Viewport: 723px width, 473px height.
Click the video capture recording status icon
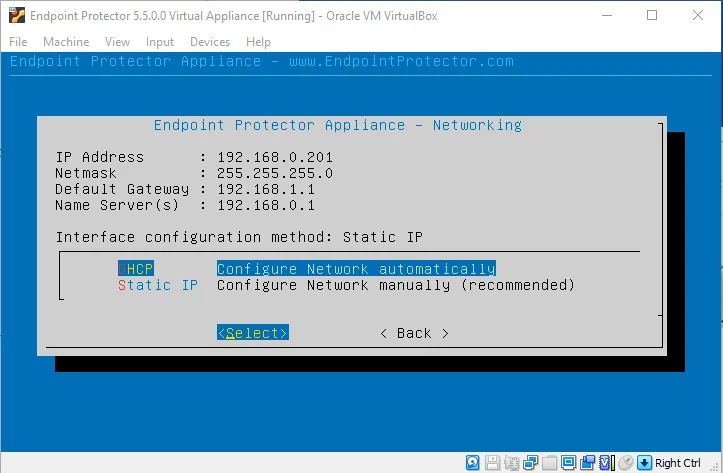587,462
